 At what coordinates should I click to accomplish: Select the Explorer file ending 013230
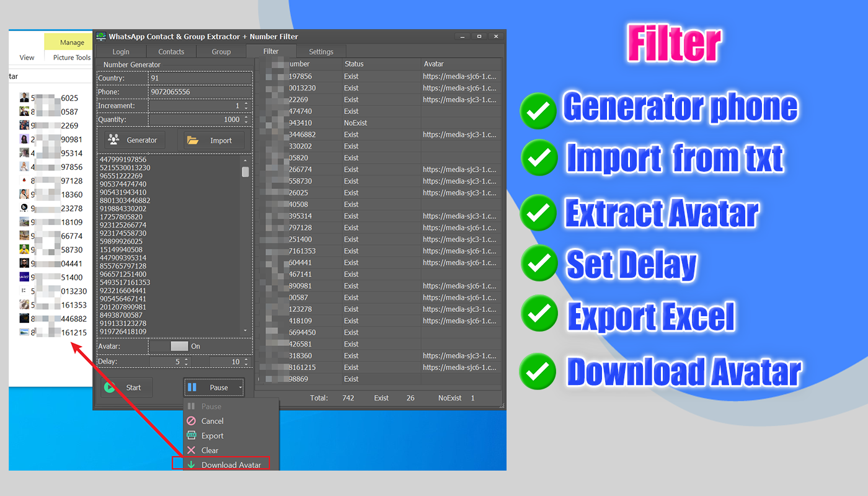pyautogui.click(x=53, y=291)
